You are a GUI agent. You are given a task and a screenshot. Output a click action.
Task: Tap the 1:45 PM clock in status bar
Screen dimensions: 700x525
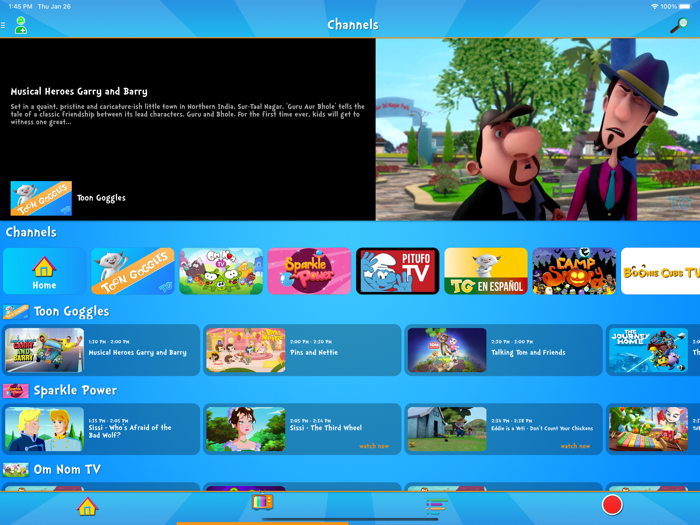(x=21, y=7)
